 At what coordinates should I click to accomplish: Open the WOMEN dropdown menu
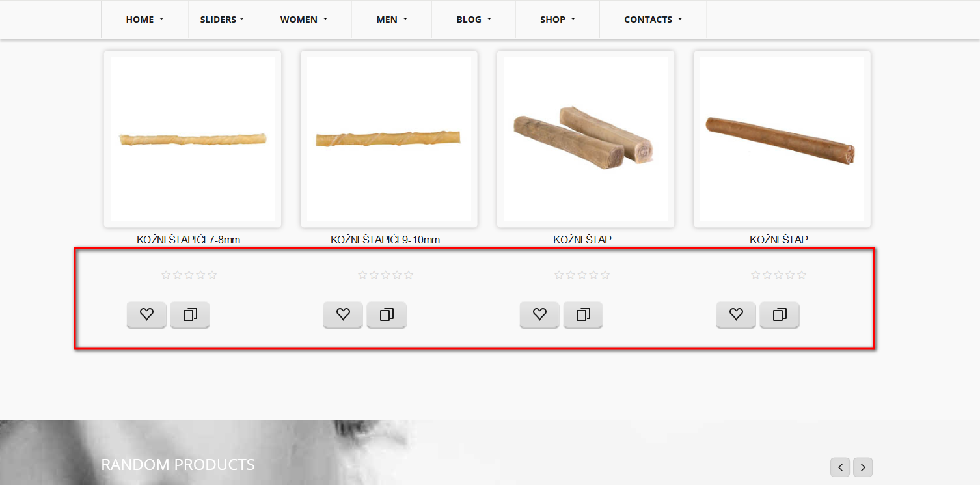[x=304, y=20]
